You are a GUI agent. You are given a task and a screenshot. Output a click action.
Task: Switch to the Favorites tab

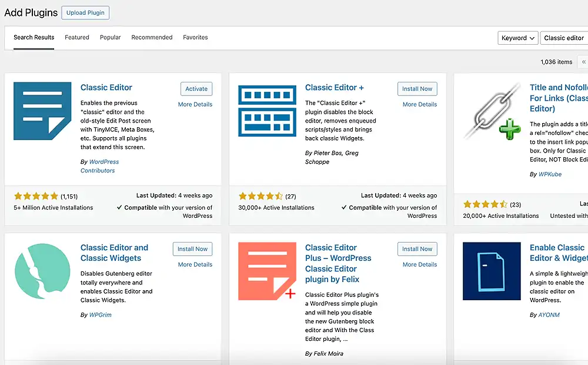click(195, 38)
